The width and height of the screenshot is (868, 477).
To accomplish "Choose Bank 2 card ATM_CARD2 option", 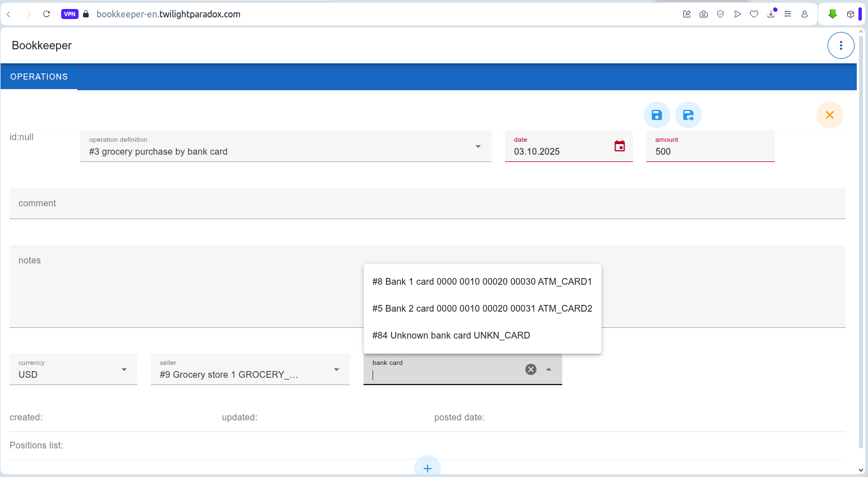I will (x=482, y=308).
